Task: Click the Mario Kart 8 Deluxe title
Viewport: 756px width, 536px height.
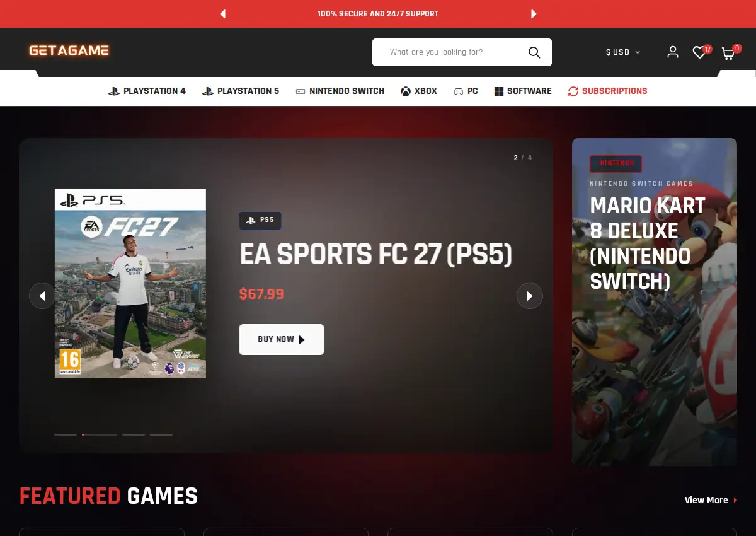Action: tap(648, 243)
